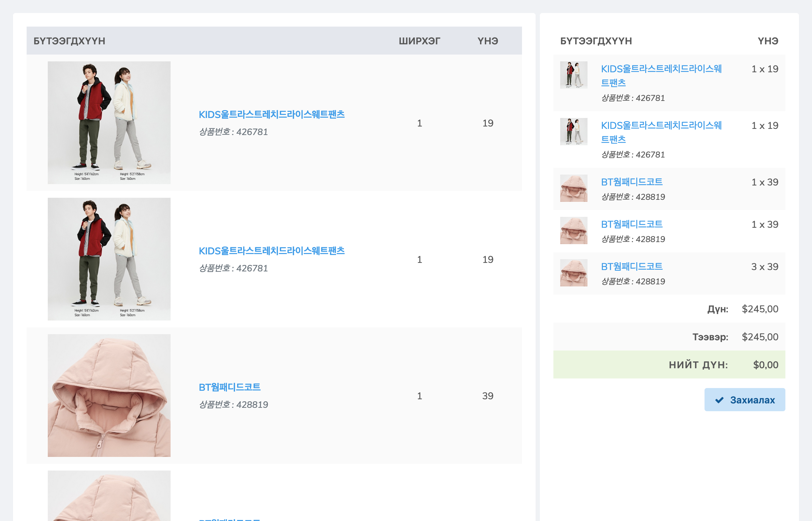Viewport: 812px width, 521px height.
Task: Open second KIDS pants product link in table
Action: [x=272, y=251]
